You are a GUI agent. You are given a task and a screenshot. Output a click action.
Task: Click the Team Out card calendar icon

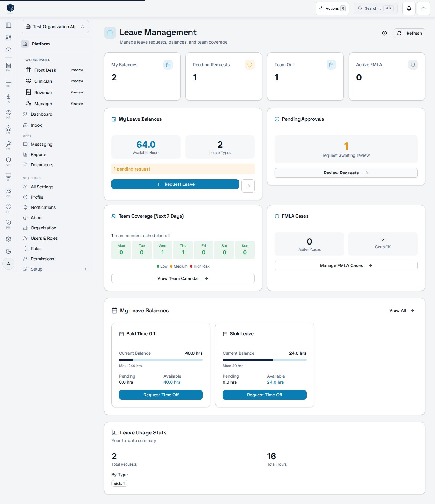coord(331,65)
